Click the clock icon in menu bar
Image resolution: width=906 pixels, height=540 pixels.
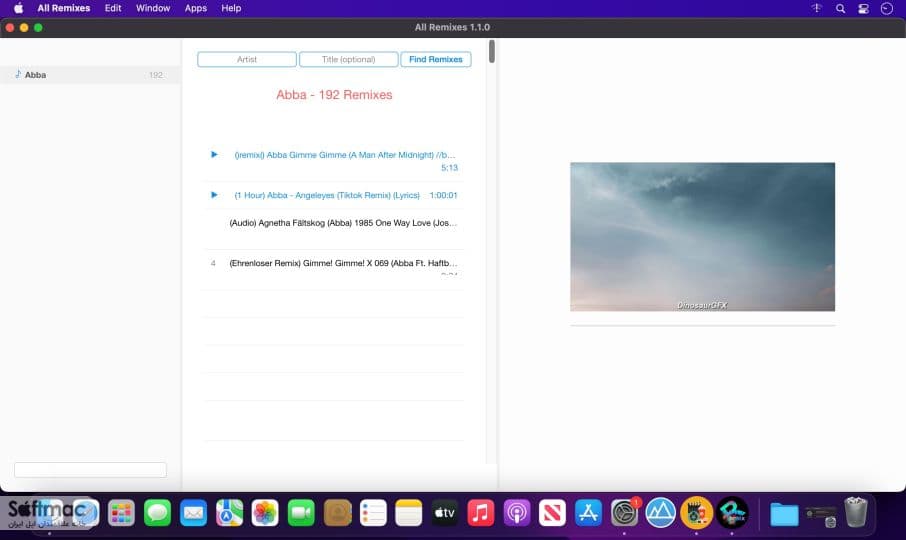tap(886, 8)
